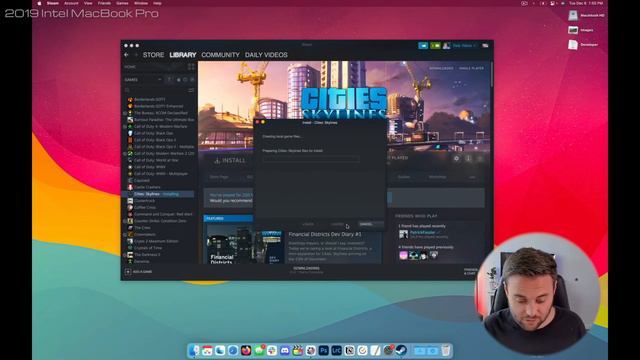
Task: Select Call of Duty: WWII - Multiplayer
Action: click(161, 174)
